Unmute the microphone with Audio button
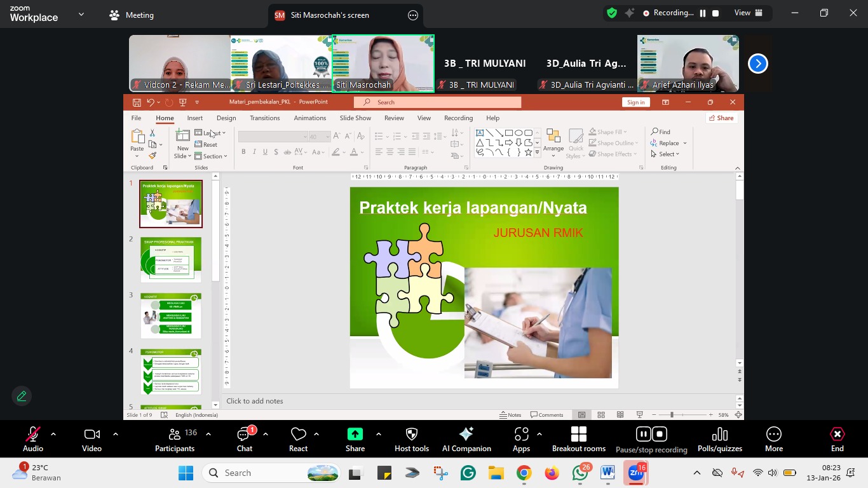 click(33, 440)
